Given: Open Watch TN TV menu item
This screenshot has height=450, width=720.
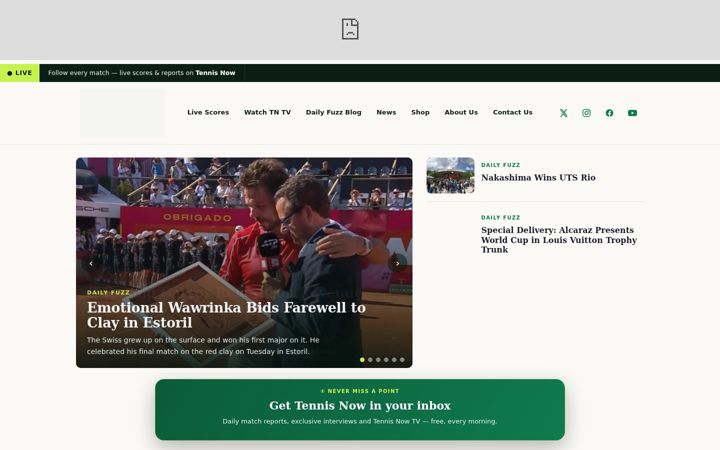Looking at the screenshot, I should 267,112.
